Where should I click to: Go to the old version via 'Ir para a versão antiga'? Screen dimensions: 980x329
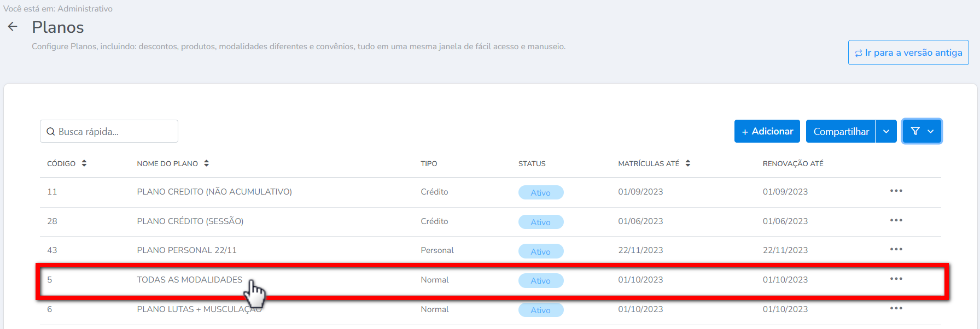(908, 52)
